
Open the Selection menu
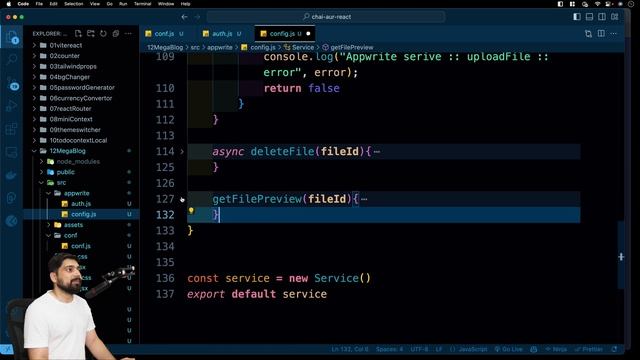pos(74,4)
